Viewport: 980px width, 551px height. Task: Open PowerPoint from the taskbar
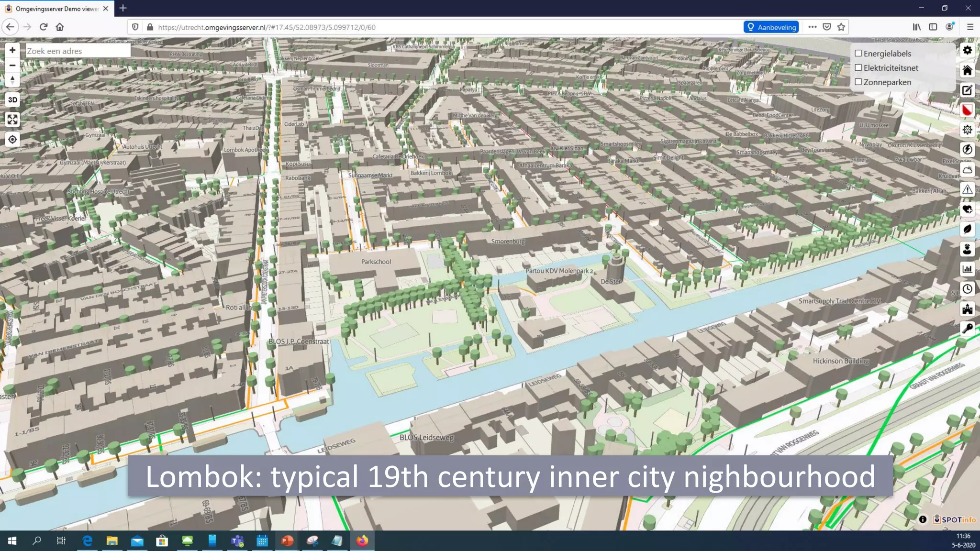287,541
